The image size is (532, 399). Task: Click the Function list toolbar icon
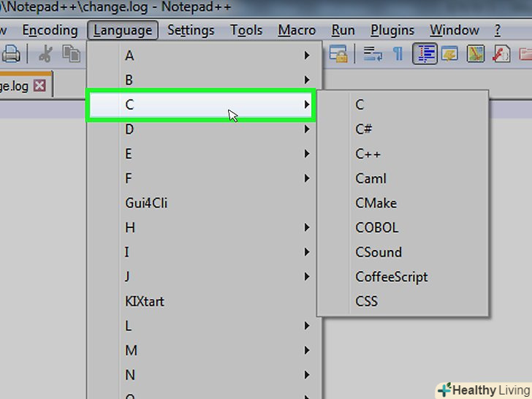click(x=501, y=54)
